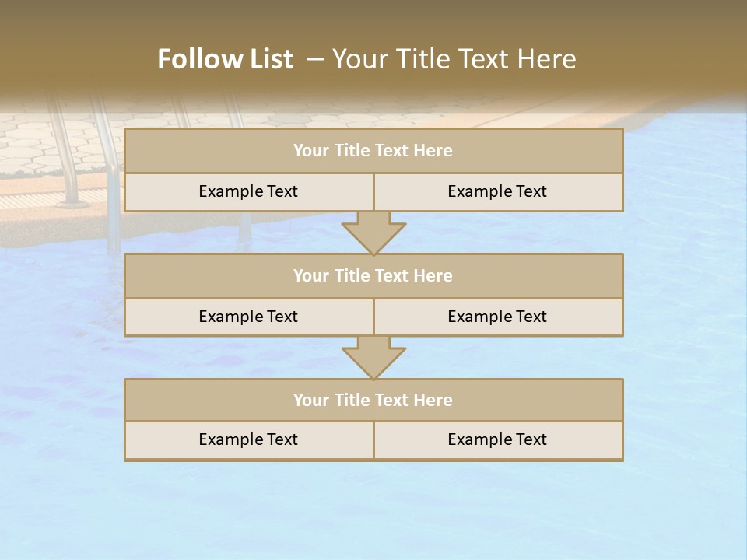Select left Example Text cell in middle block
Image resolution: width=747 pixels, height=560 pixels.
pyautogui.click(x=249, y=317)
